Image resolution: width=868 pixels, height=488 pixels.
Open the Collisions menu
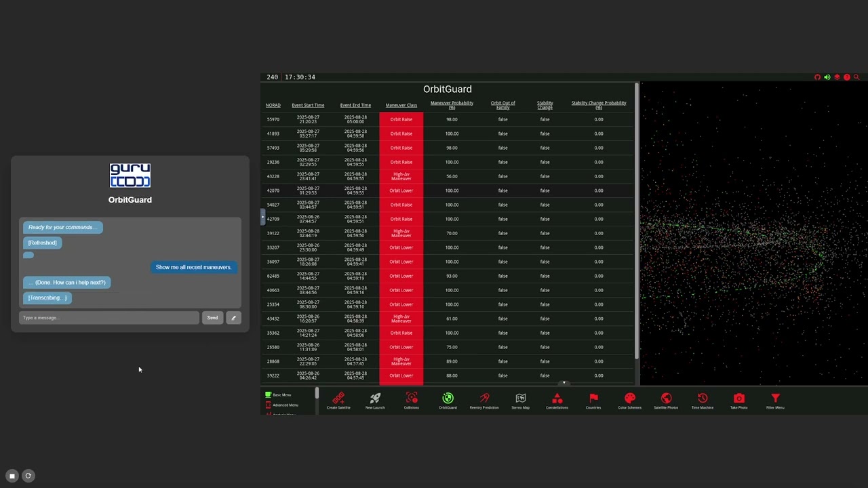coord(412,401)
